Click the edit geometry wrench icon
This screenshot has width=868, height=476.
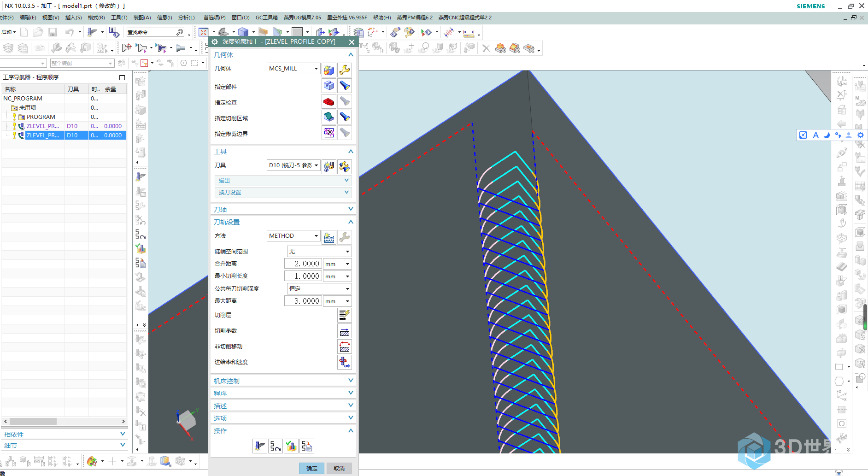(345, 70)
